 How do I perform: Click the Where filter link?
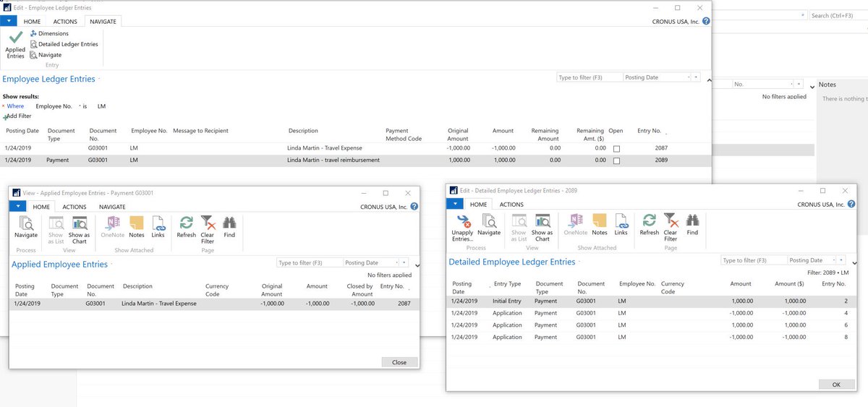point(15,106)
